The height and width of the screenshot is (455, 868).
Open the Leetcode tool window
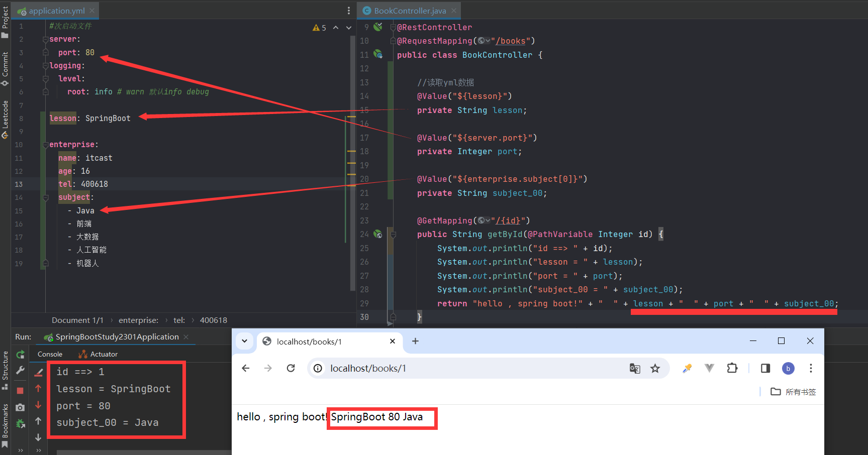[x=5, y=120]
